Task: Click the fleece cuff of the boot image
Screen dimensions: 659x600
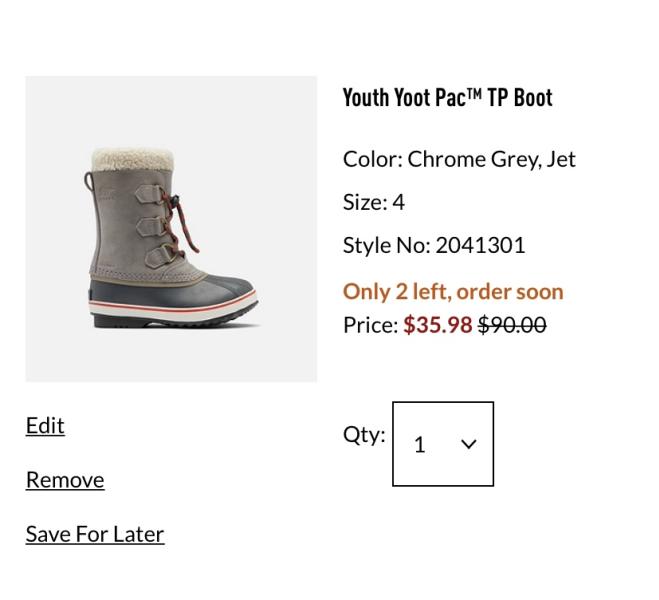Action: pos(133,160)
